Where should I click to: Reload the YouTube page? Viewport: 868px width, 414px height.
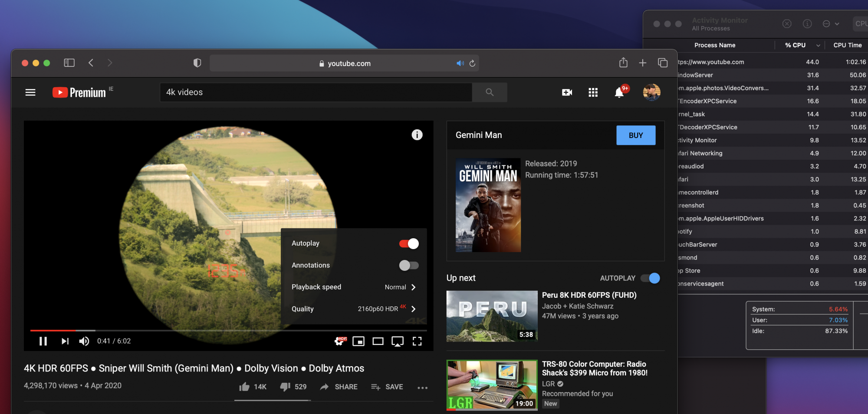coord(472,63)
